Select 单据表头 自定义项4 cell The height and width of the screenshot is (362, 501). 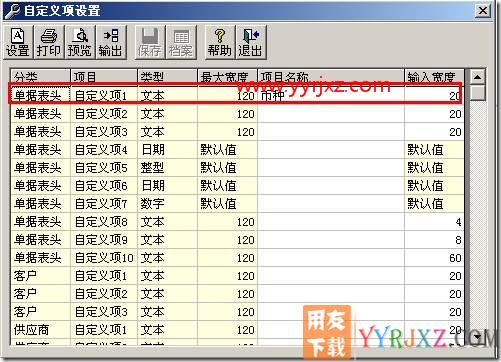click(x=104, y=150)
